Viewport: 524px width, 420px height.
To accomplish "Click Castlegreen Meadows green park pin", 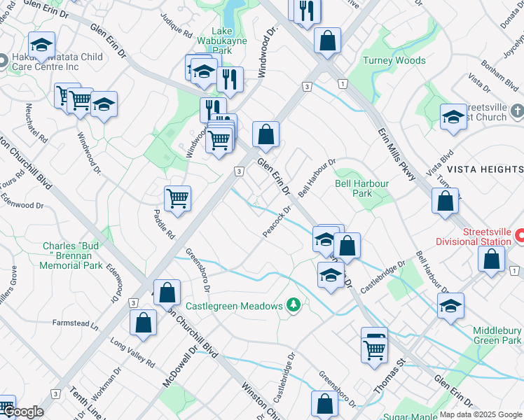I will click(294, 304).
